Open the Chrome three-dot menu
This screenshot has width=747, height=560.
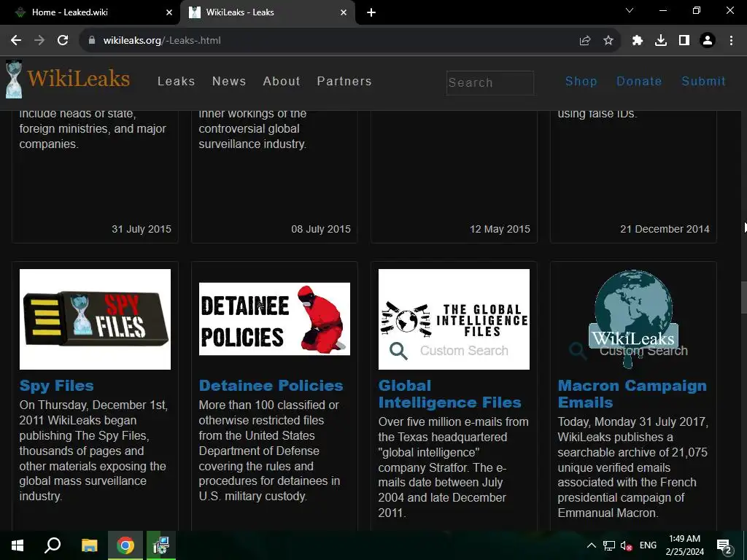731,41
